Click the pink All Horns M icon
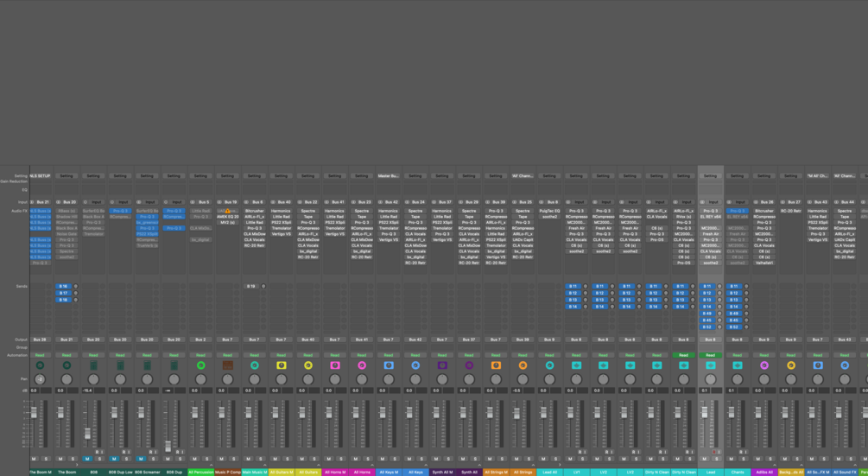Screen dimensions: 868x476 335,365
